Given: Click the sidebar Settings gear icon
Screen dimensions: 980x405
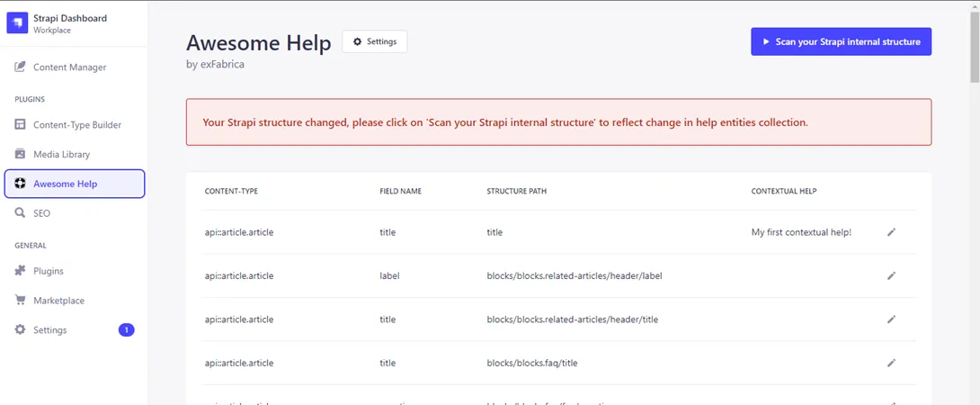Looking at the screenshot, I should pyautogui.click(x=20, y=330).
